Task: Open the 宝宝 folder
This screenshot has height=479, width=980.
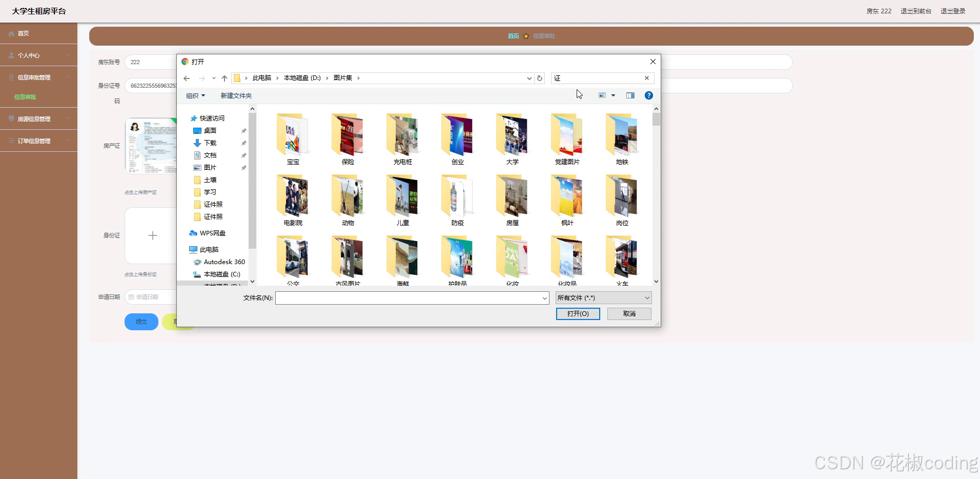Action: pos(293,139)
